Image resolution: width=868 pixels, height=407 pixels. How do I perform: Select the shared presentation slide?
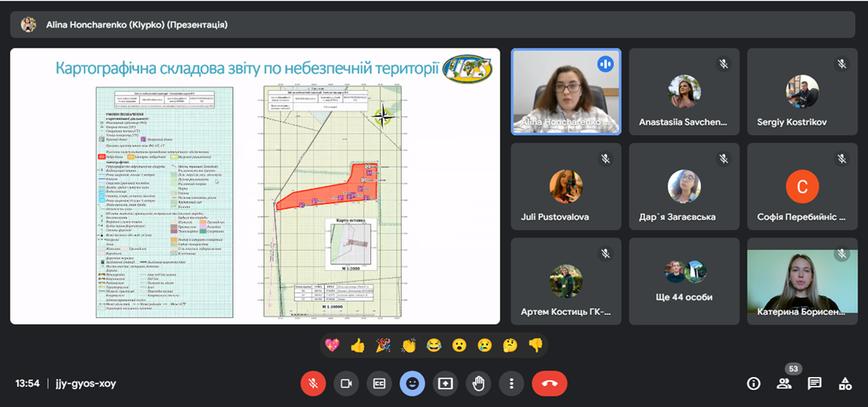tap(255, 186)
